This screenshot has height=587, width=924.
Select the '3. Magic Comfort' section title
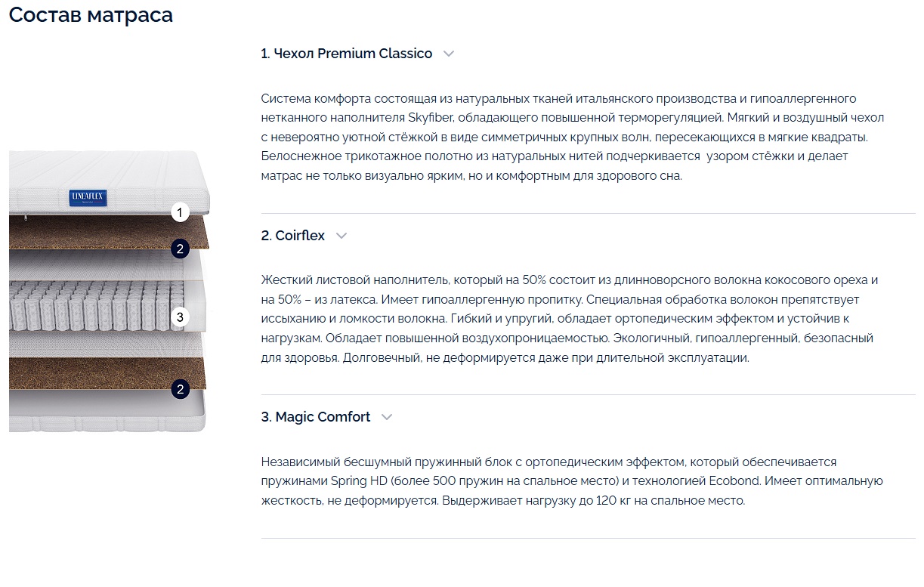tap(316, 417)
